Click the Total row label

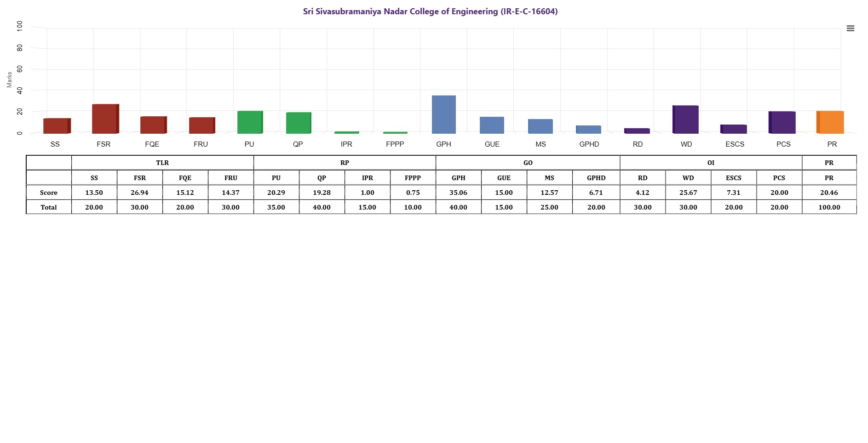point(49,207)
